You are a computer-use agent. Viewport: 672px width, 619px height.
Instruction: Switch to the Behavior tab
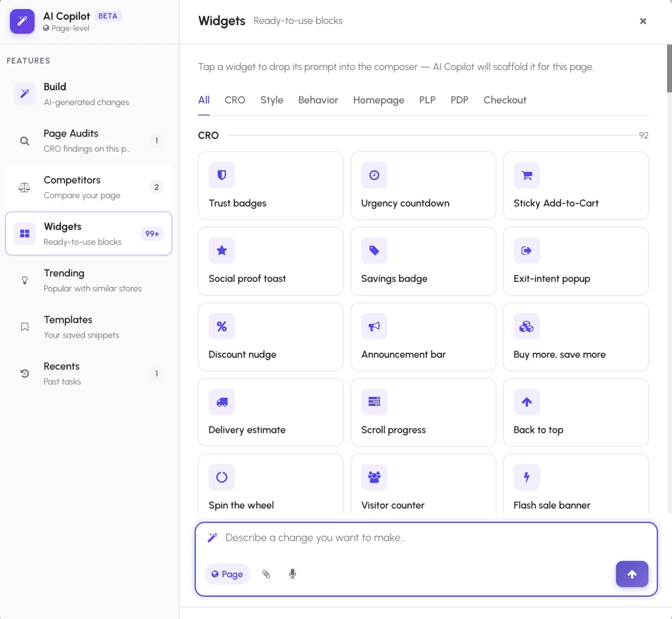tap(318, 100)
